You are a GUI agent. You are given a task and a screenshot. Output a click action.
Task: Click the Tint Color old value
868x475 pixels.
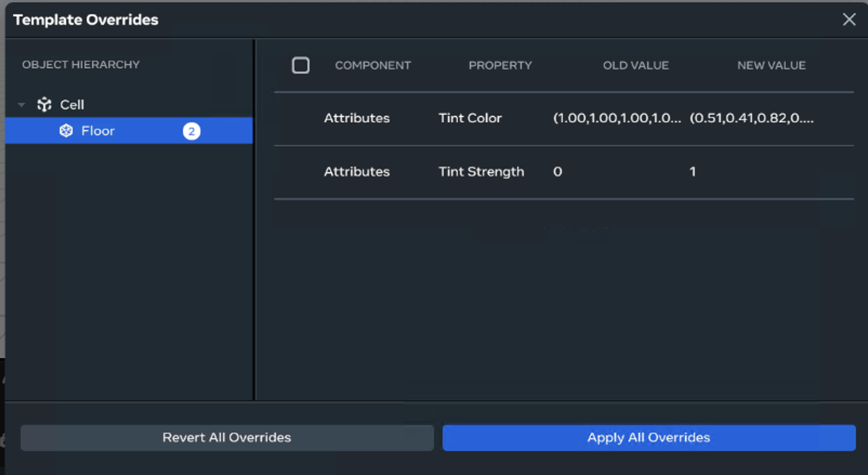coord(616,118)
